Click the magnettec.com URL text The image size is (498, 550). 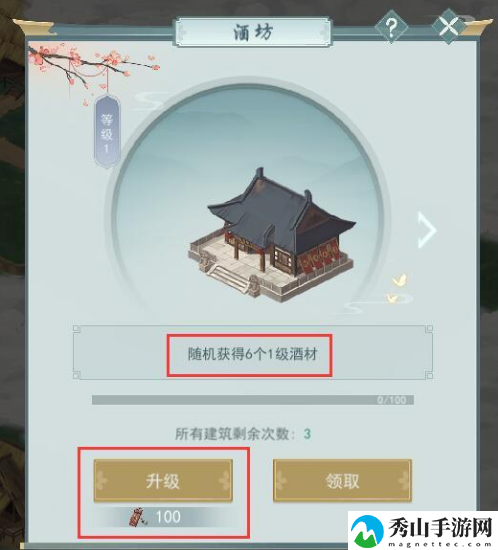point(439,544)
